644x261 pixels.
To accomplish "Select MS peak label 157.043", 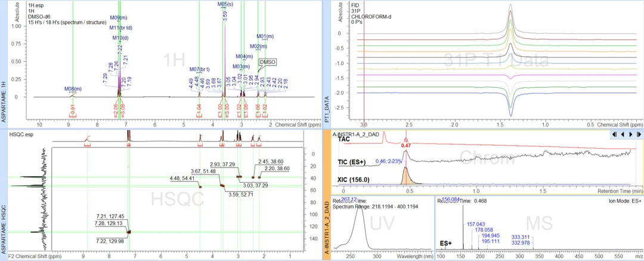I will [x=476, y=225].
